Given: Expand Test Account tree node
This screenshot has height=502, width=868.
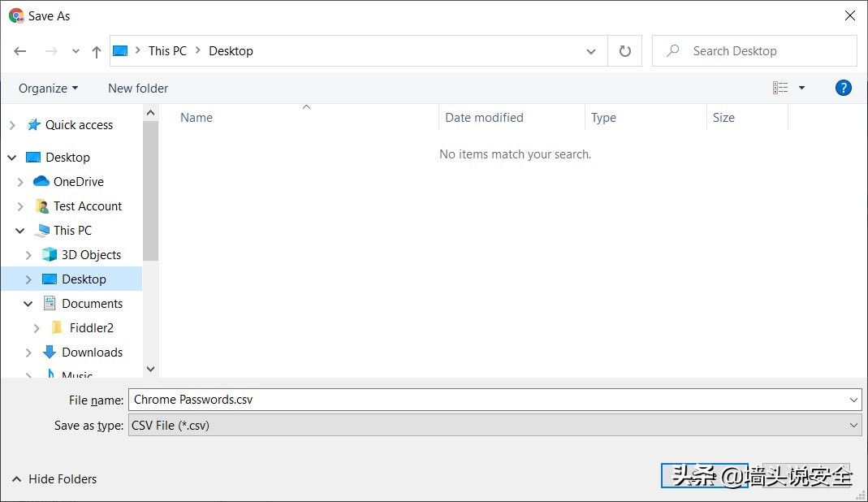Looking at the screenshot, I should pyautogui.click(x=20, y=206).
